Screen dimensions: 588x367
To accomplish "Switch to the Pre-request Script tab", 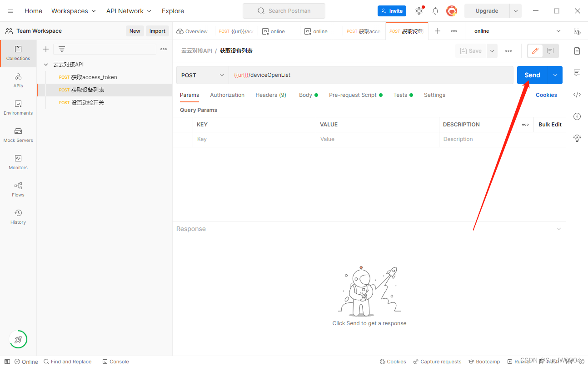I will pos(356,95).
